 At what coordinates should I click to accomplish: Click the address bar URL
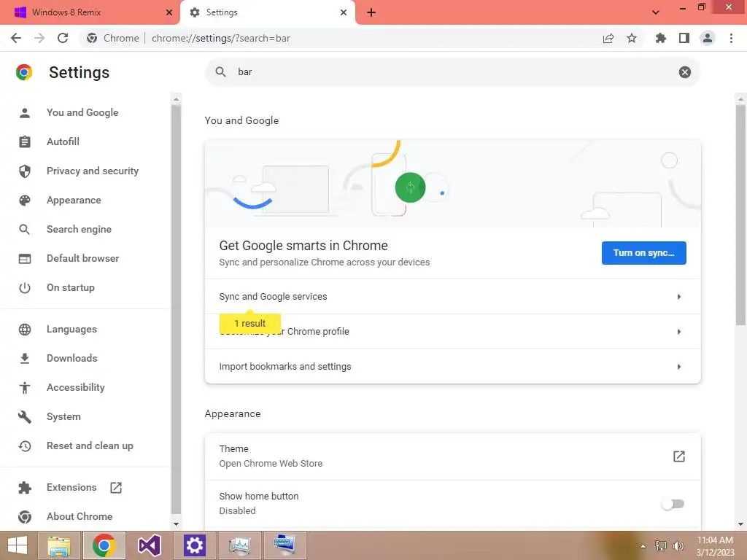click(220, 38)
